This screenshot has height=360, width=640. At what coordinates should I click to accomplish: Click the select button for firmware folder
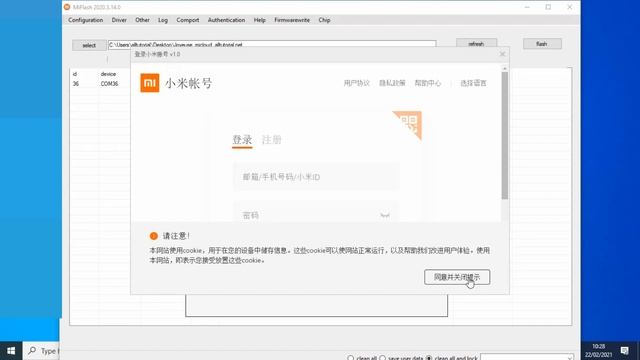[x=89, y=45]
